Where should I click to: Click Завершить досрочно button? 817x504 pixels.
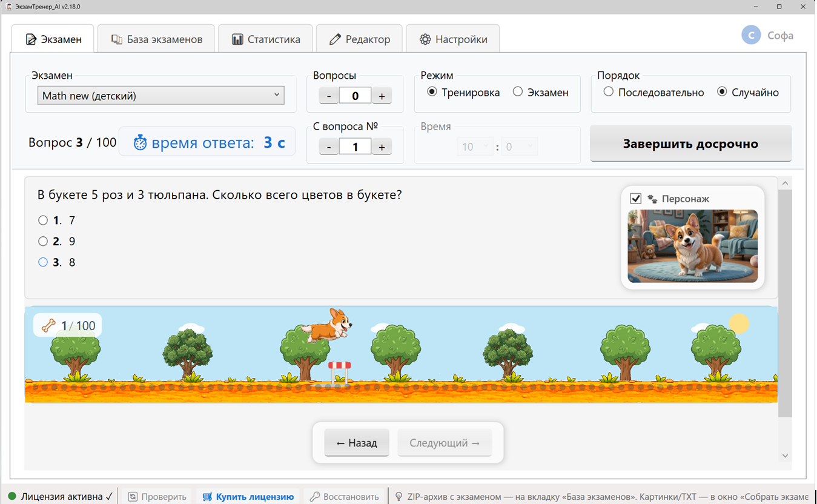pyautogui.click(x=690, y=144)
